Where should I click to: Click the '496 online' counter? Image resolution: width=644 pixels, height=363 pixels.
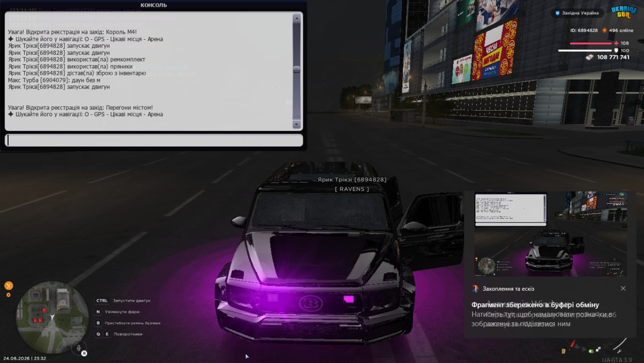click(621, 30)
